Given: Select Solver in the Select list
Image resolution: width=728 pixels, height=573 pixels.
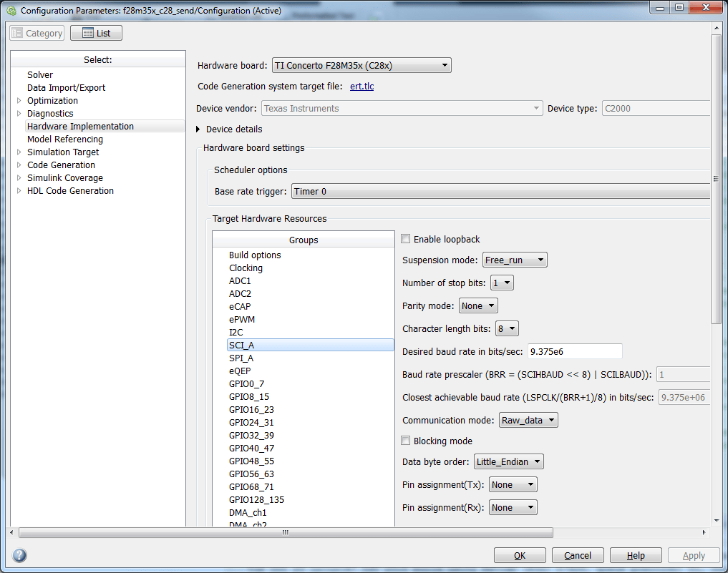Looking at the screenshot, I should [40, 74].
